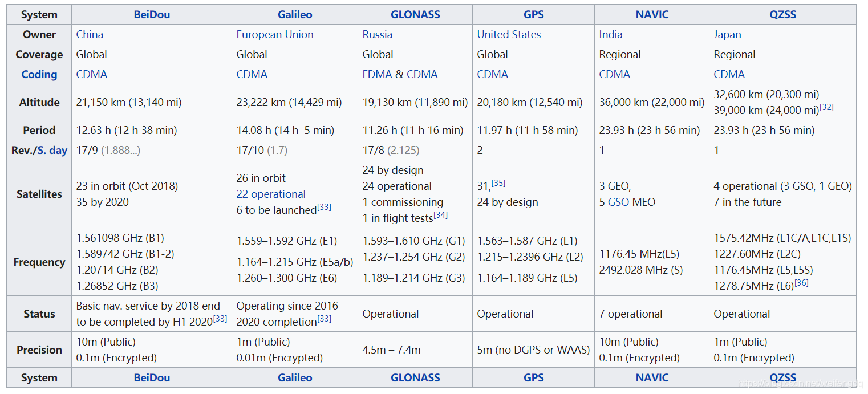Select the '20,180 km (12,540 mi)' altitude text
The height and width of the screenshot is (394, 868).
(x=530, y=102)
